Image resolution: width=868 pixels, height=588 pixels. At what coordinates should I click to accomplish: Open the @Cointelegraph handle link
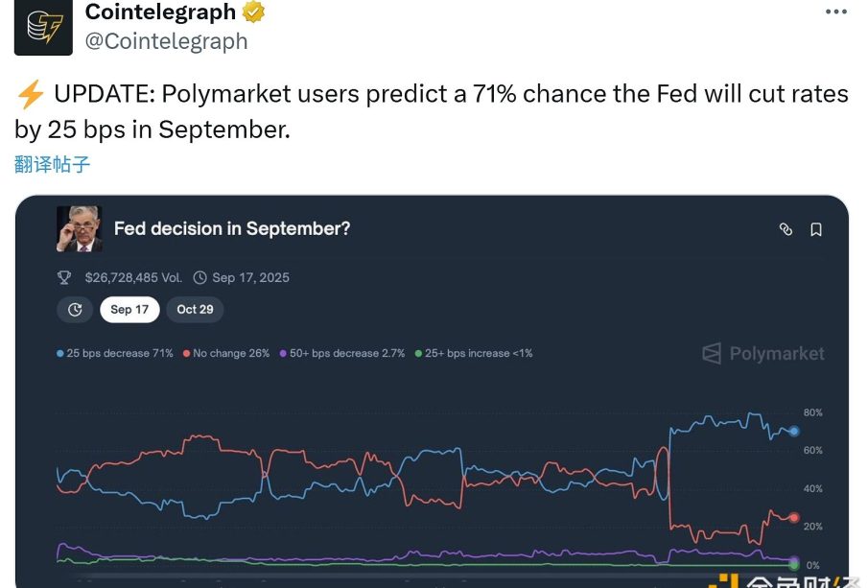tap(167, 41)
